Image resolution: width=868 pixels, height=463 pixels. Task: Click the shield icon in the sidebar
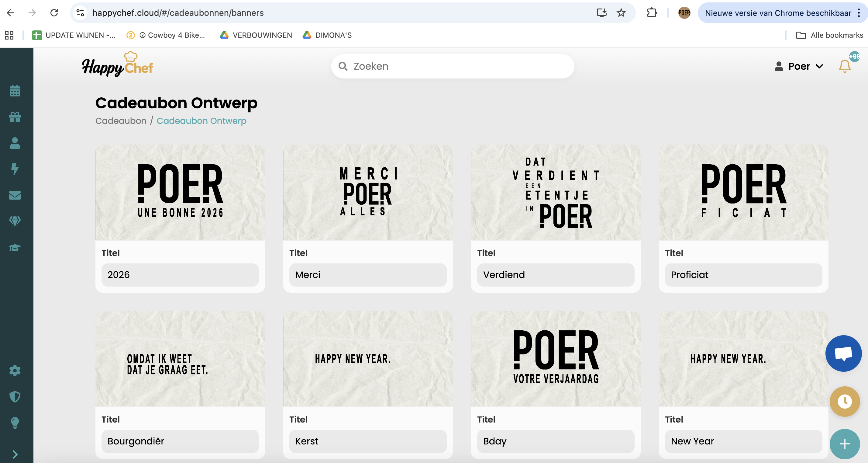(15, 397)
